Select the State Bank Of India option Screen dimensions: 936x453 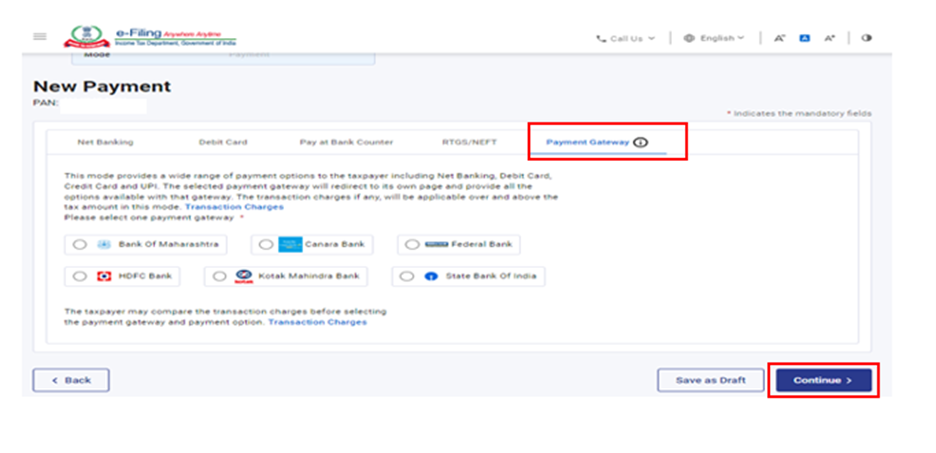tap(405, 276)
